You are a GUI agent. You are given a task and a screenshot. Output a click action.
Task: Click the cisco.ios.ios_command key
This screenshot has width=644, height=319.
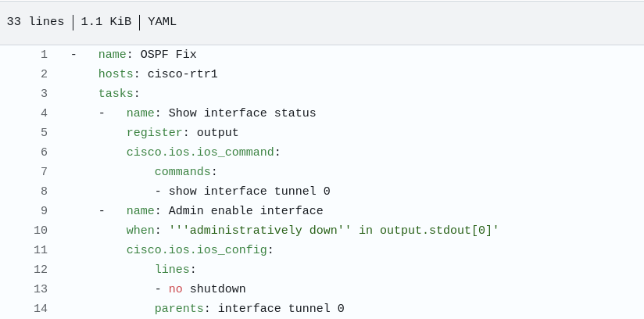click(200, 152)
